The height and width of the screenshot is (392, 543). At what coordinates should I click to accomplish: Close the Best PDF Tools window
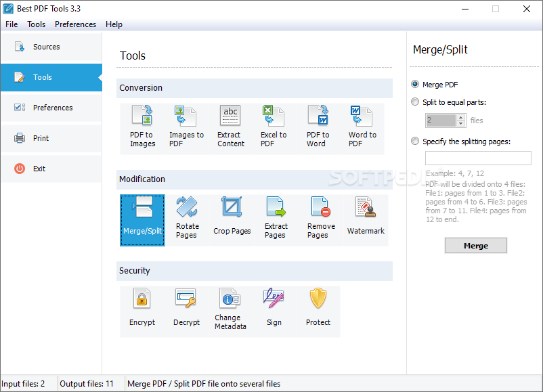point(526,9)
